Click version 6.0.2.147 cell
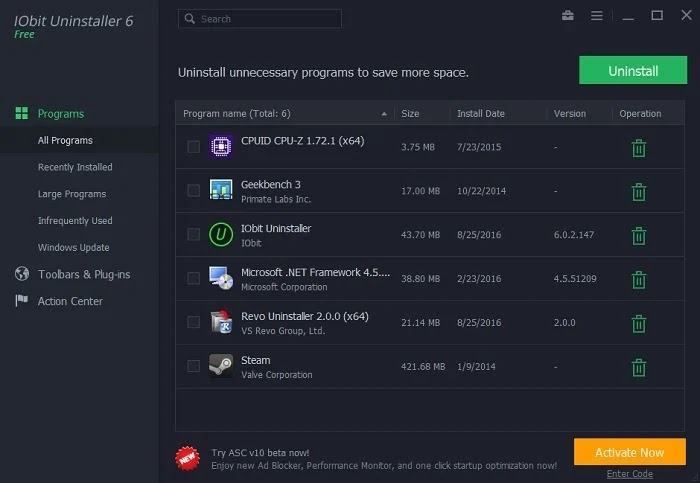The height and width of the screenshot is (483, 700). coord(574,235)
